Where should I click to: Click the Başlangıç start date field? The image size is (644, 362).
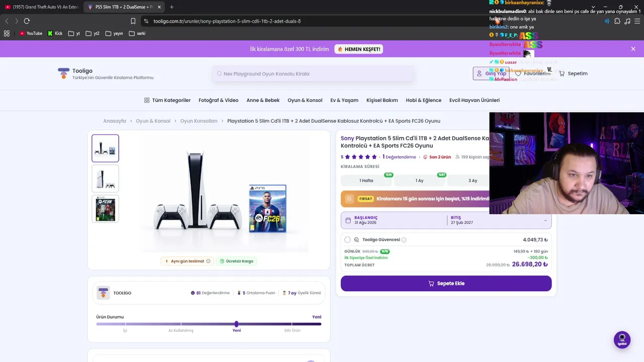(x=393, y=220)
